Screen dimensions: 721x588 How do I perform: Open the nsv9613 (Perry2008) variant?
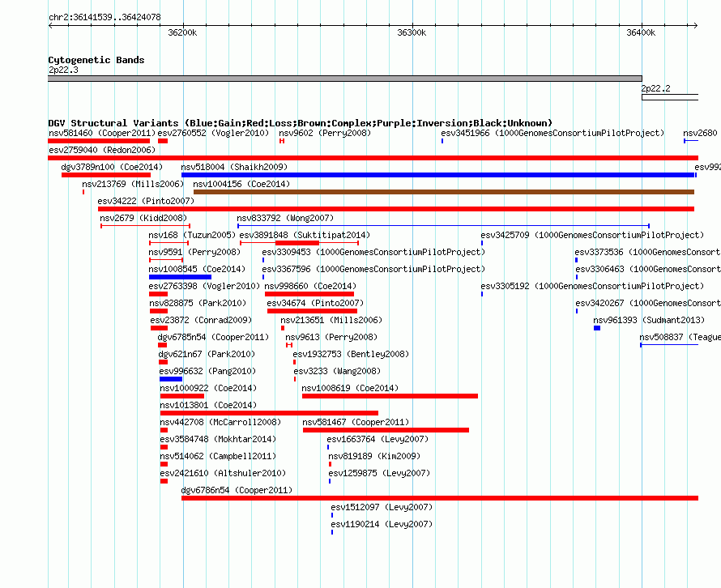tap(331, 338)
